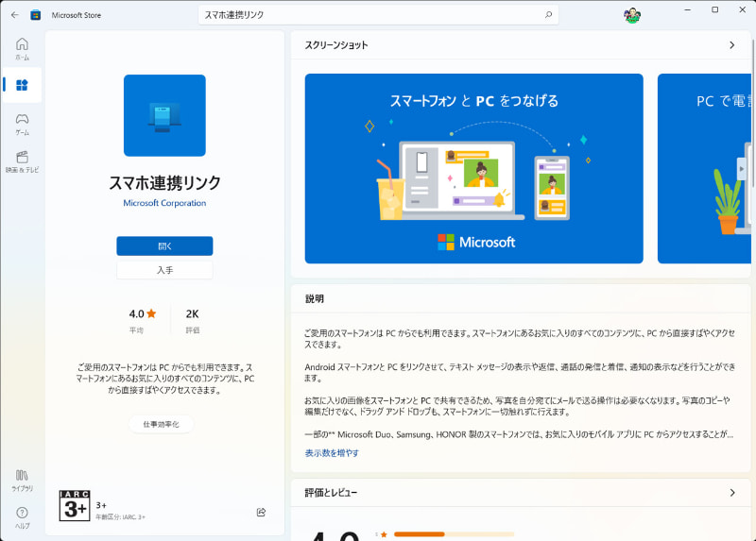Click the 年齢区分: IARC 3+ text
Viewport: 756px width, 541px height.
120,516
